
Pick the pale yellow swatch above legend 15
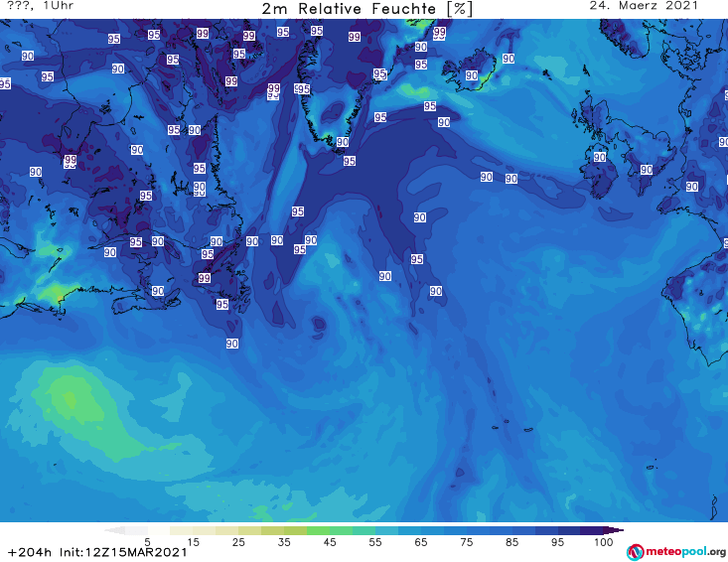(x=181, y=530)
